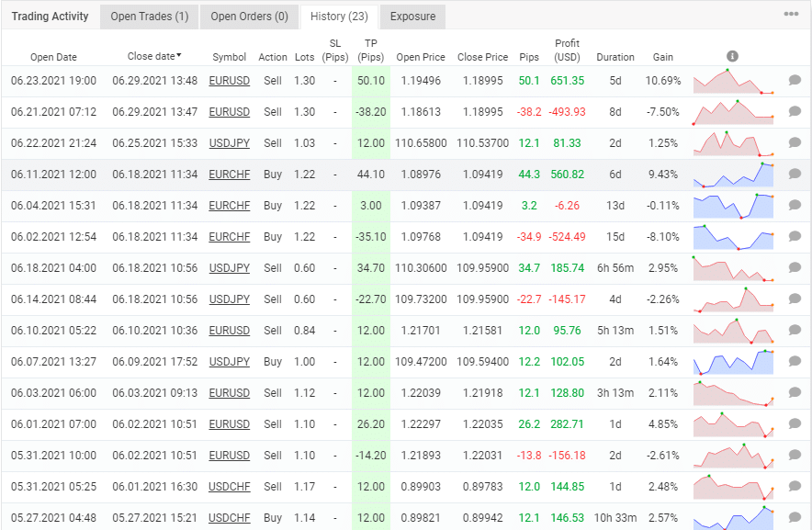Select the Open Trades (1) tab
This screenshot has height=530, width=812.
(x=148, y=16)
